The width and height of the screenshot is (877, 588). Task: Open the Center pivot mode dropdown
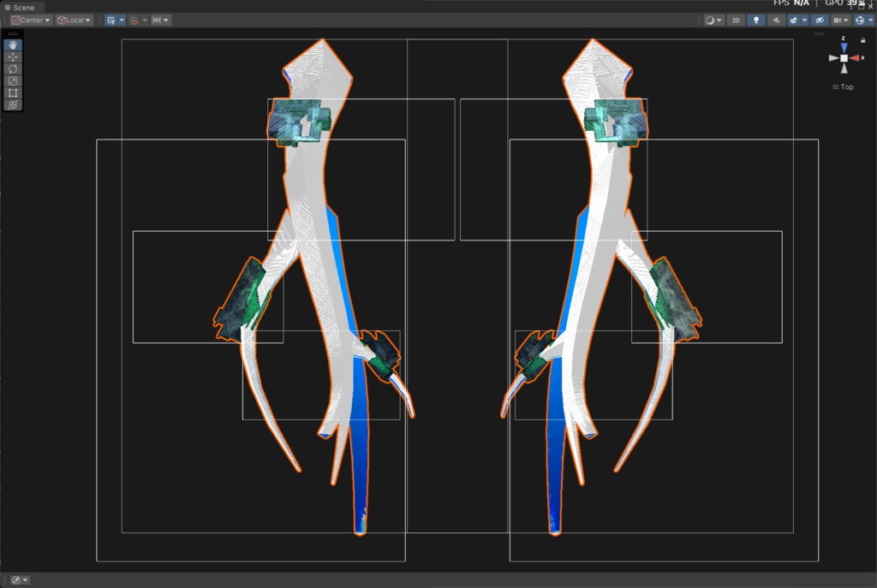click(x=32, y=21)
